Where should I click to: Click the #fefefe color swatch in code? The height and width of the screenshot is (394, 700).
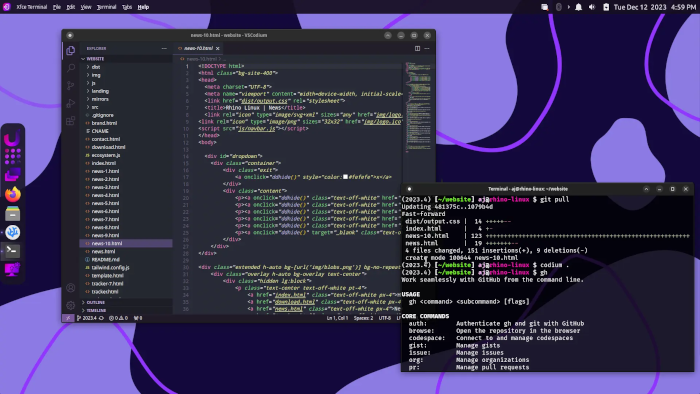(x=345, y=177)
